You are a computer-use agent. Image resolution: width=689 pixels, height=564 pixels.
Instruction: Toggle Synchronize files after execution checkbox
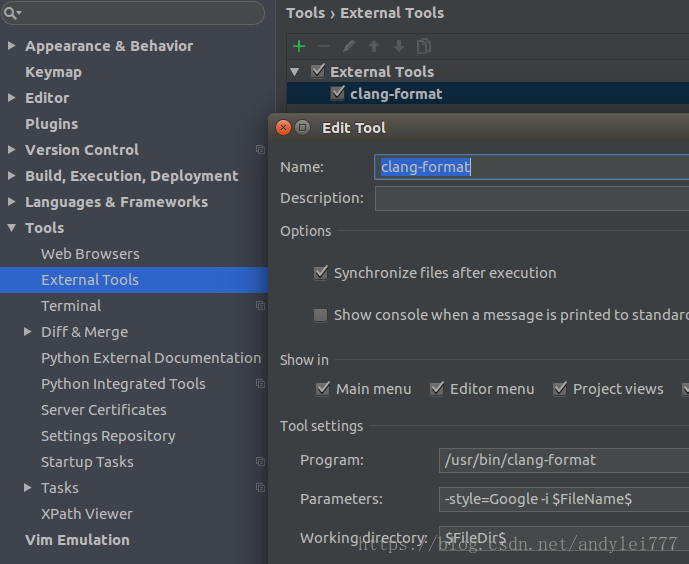321,273
